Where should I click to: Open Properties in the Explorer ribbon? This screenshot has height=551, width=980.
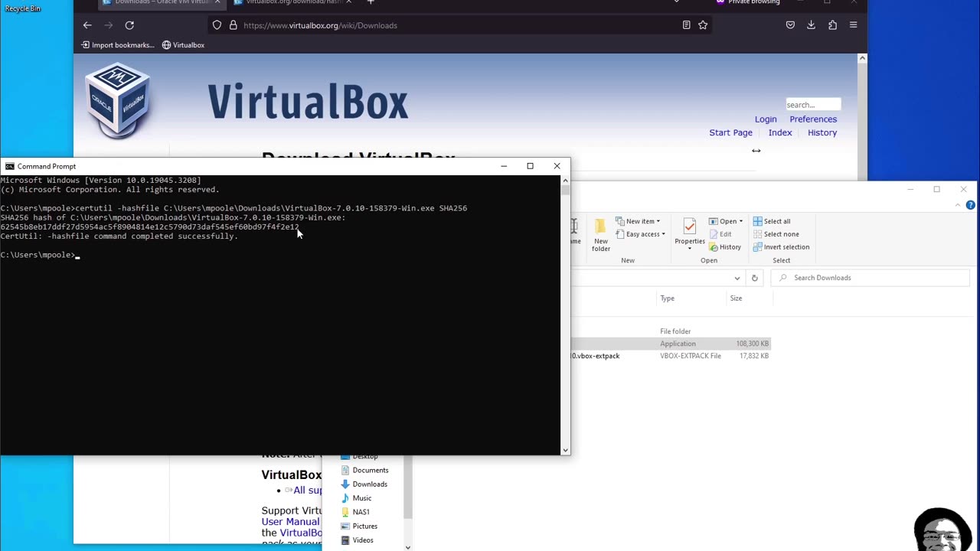pyautogui.click(x=690, y=234)
